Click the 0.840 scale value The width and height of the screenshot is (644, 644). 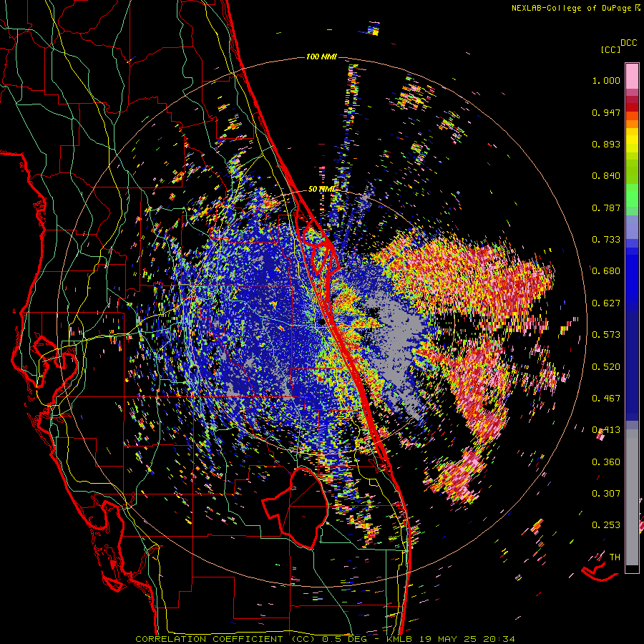coord(606,176)
